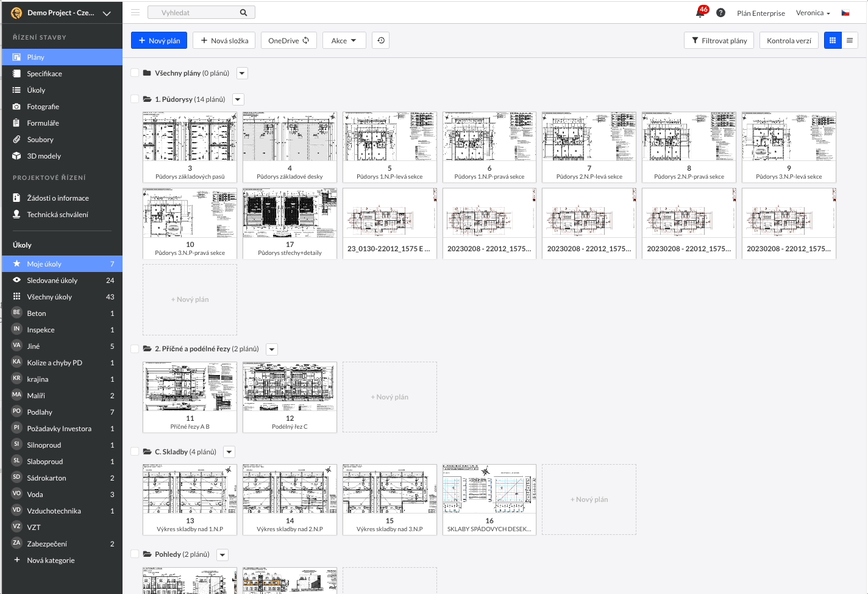Image resolution: width=868 pixels, height=594 pixels.
Task: Open plan history clock icon button
Action: 381,40
